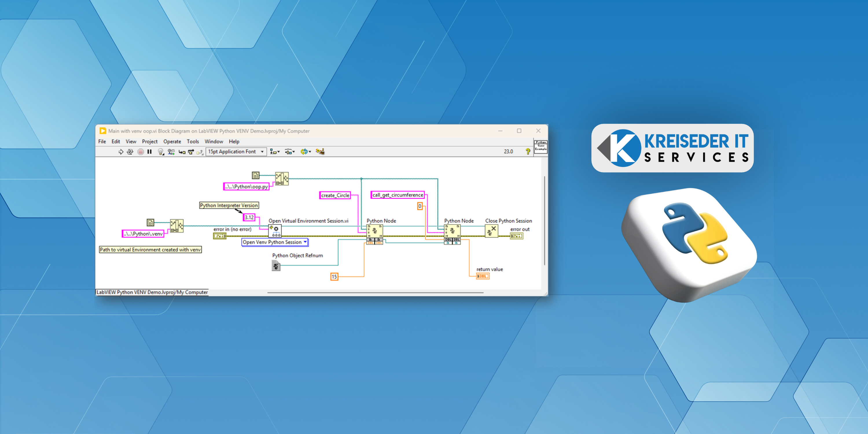Click the 23.0 version indicator
Viewport: 868px width, 434px height.
[x=508, y=152]
